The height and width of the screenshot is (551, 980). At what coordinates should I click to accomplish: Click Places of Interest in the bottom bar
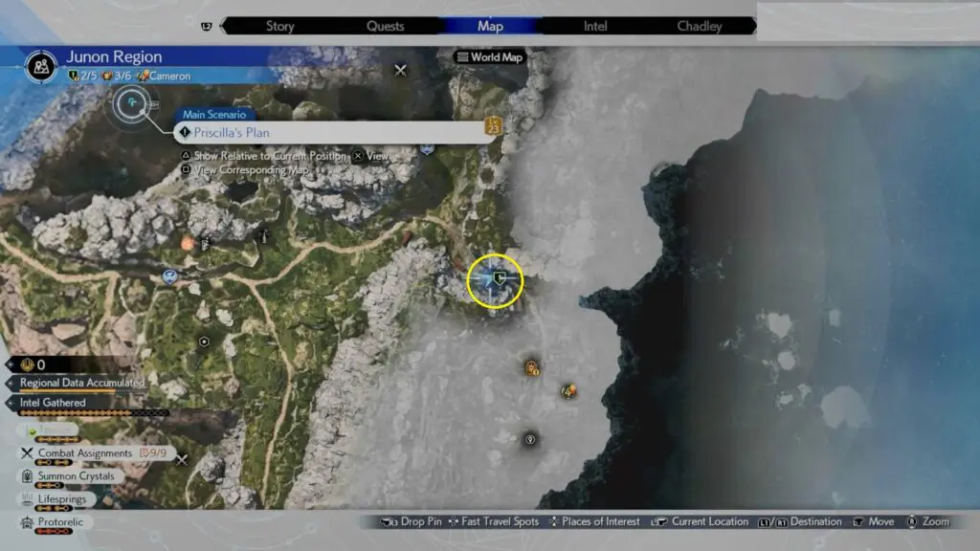pos(592,521)
